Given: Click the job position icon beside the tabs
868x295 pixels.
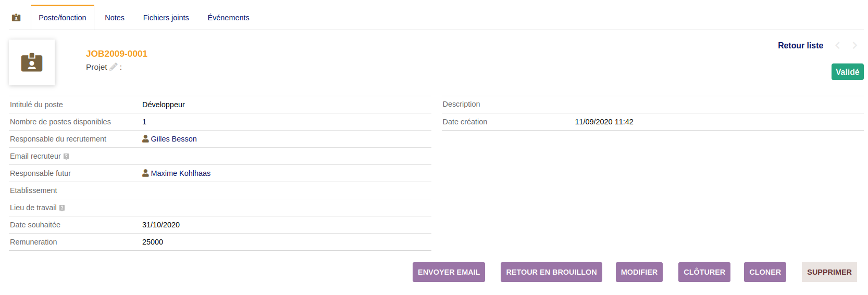Looking at the screenshot, I should (16, 18).
